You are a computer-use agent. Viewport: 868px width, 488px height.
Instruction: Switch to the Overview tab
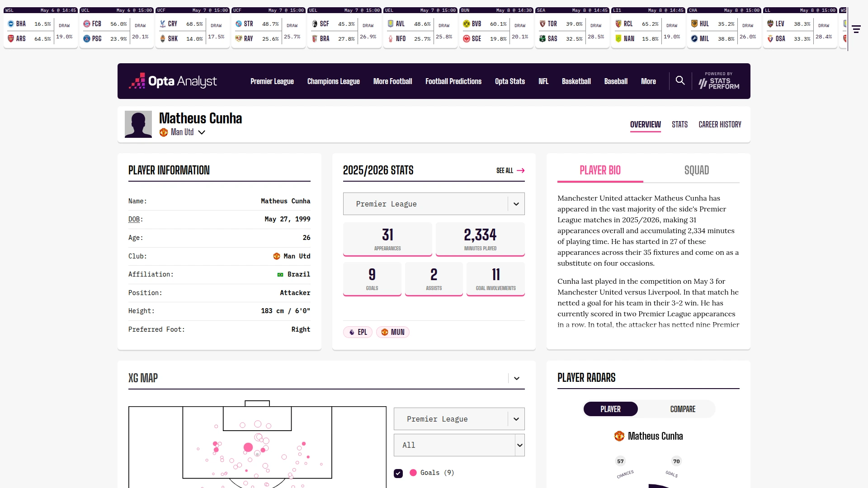pyautogui.click(x=646, y=125)
